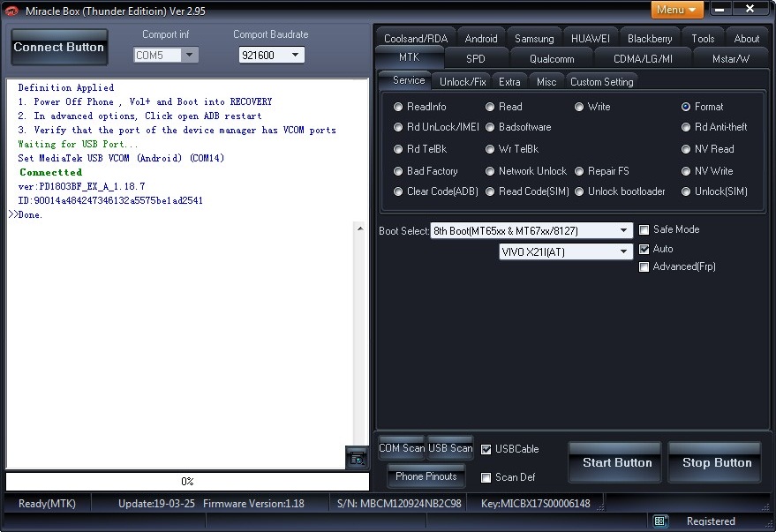
Task: Switch to the Samsung tab
Action: (x=534, y=39)
